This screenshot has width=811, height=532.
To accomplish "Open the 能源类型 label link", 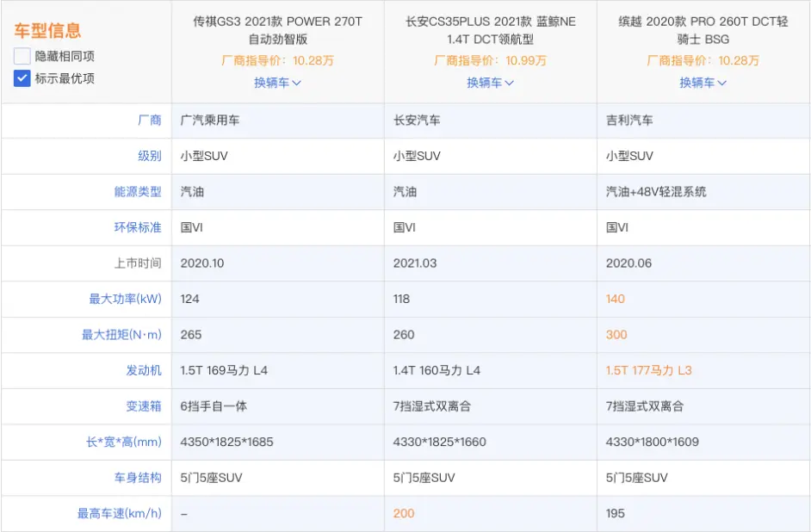I will (x=138, y=192).
